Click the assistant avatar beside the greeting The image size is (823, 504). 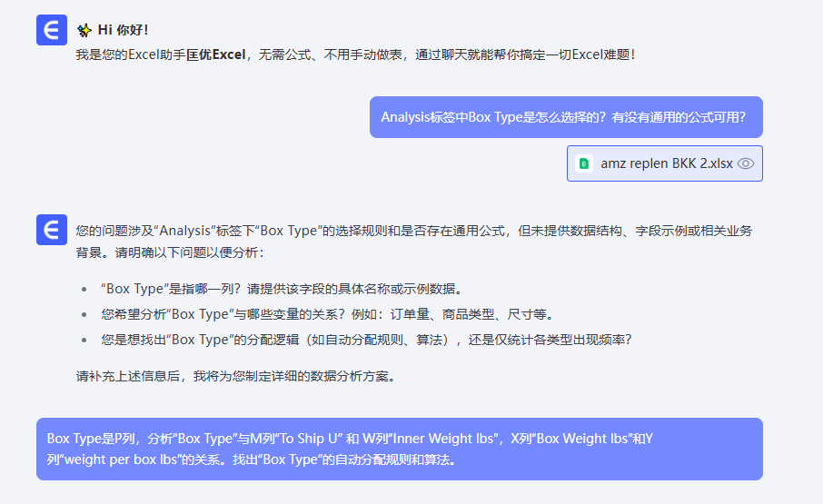point(52,30)
